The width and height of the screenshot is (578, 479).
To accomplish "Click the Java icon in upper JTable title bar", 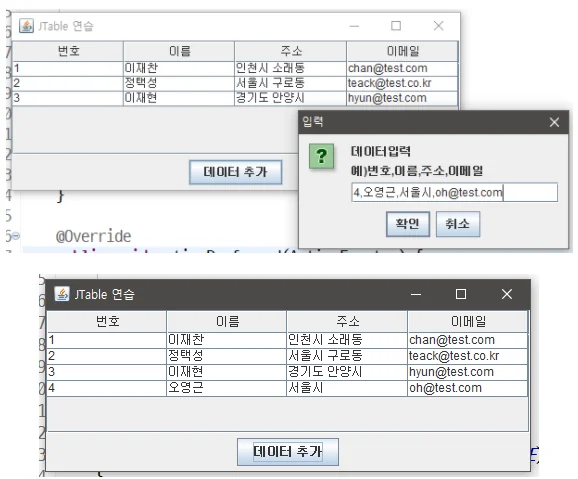I will point(26,26).
